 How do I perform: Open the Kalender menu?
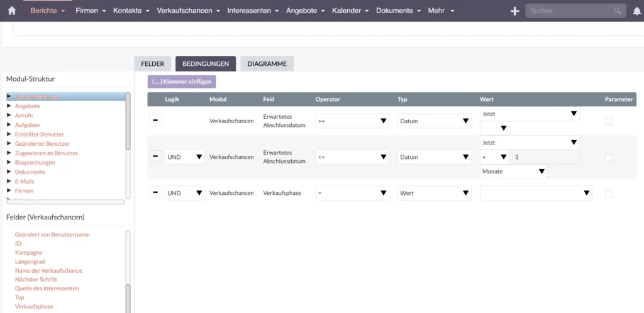pyautogui.click(x=350, y=11)
